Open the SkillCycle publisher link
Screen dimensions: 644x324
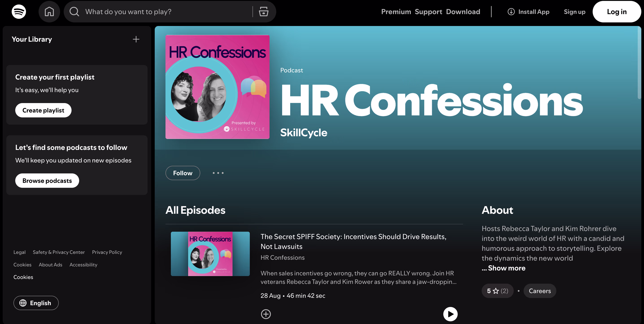(303, 132)
